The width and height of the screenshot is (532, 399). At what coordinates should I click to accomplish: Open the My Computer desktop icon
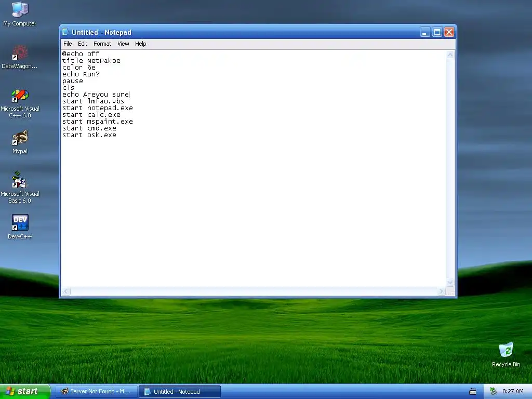(20, 14)
